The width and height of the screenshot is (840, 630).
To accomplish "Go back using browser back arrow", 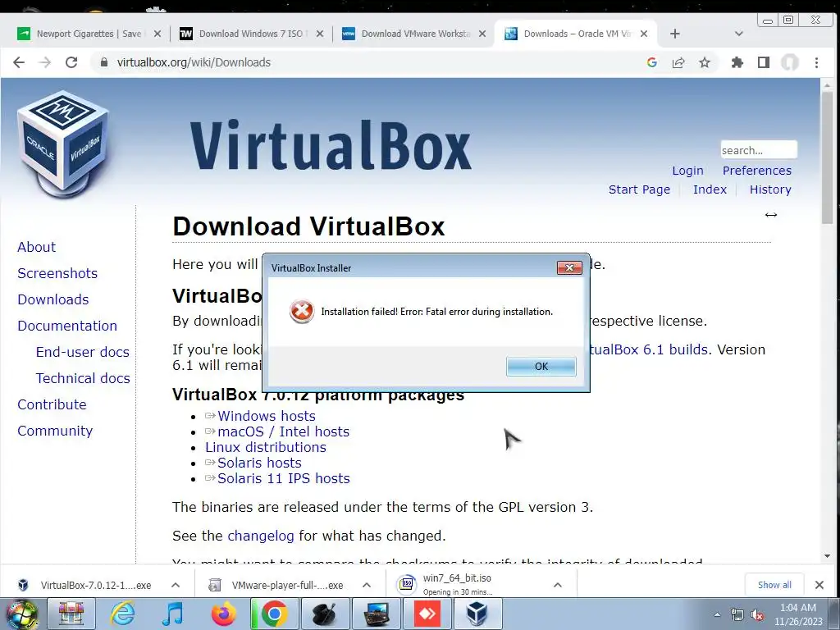I will [19, 62].
